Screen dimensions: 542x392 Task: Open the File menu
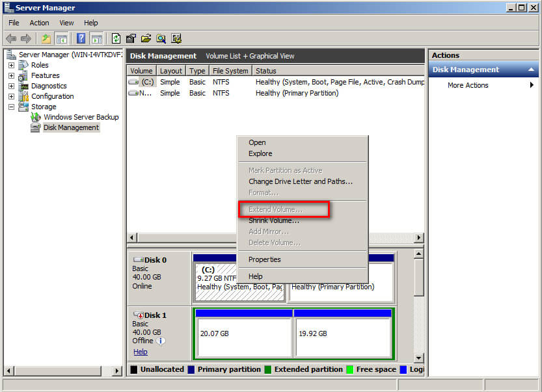(14, 23)
